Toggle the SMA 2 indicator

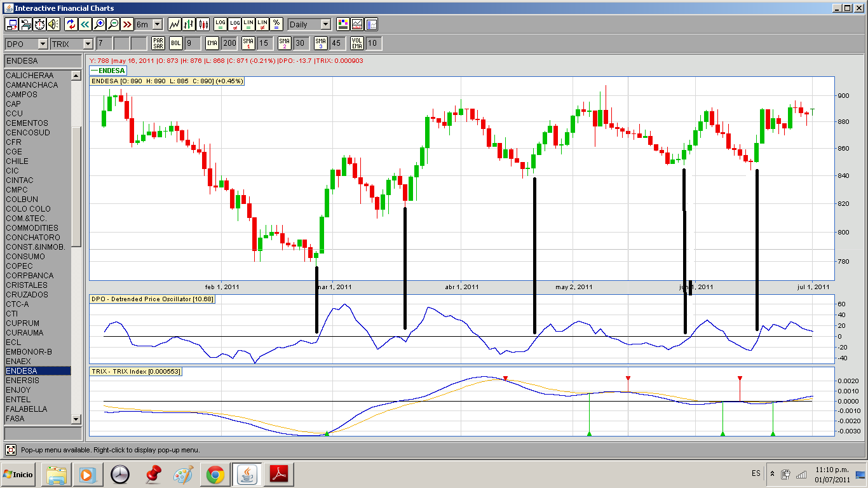click(285, 43)
